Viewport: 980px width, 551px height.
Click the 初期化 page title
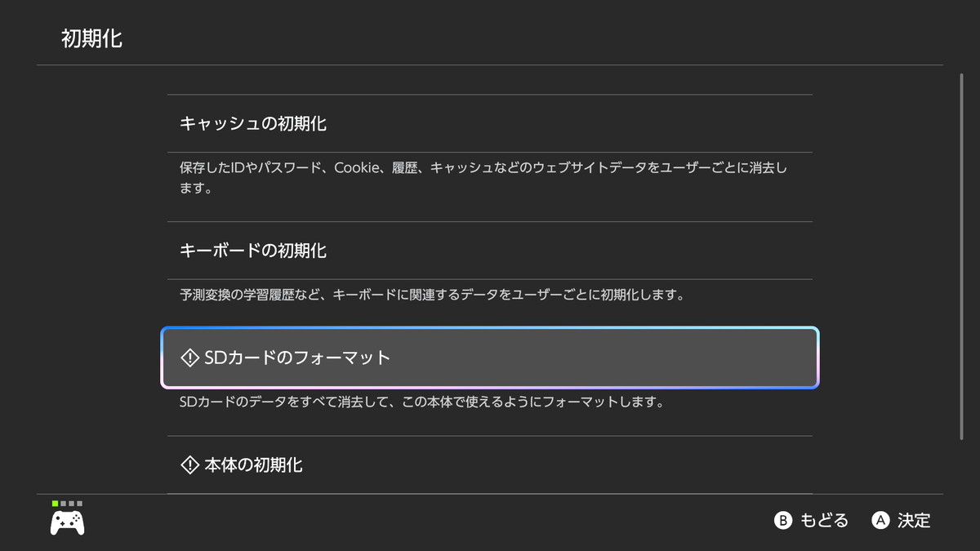click(x=92, y=38)
